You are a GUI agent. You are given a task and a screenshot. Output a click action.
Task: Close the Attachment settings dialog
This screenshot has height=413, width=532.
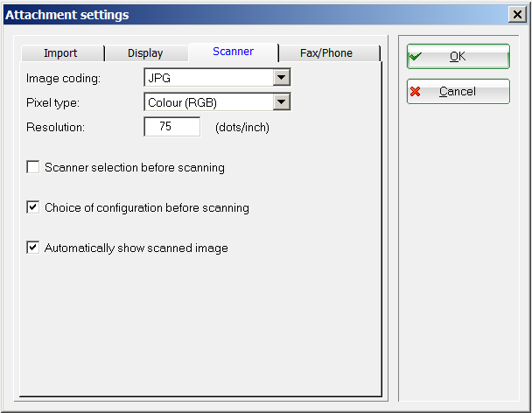click(x=517, y=15)
